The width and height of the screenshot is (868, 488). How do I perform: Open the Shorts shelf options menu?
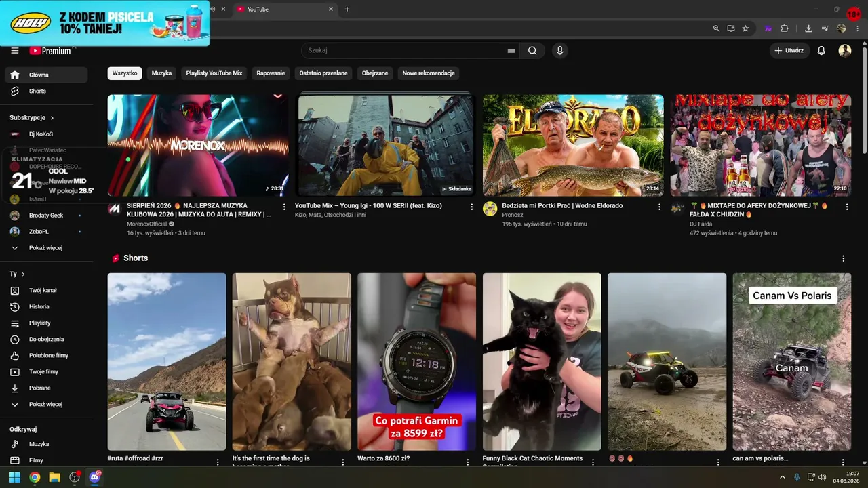click(x=844, y=258)
